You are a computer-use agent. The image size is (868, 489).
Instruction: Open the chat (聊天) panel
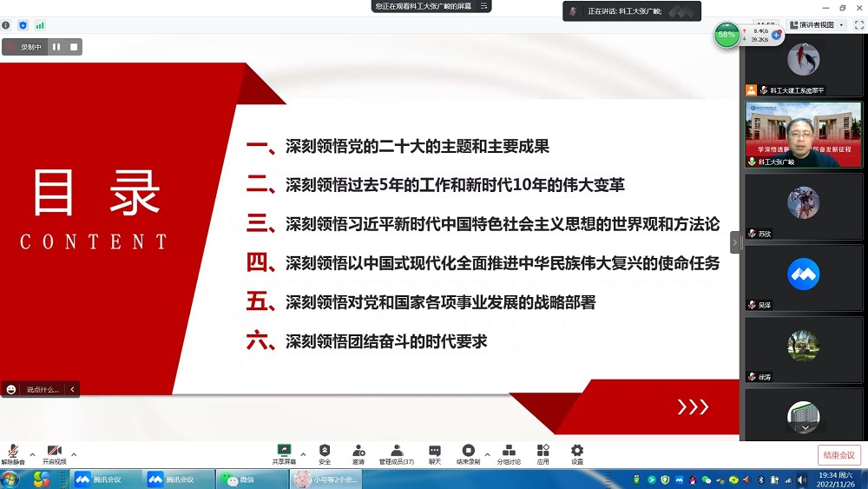(435, 453)
